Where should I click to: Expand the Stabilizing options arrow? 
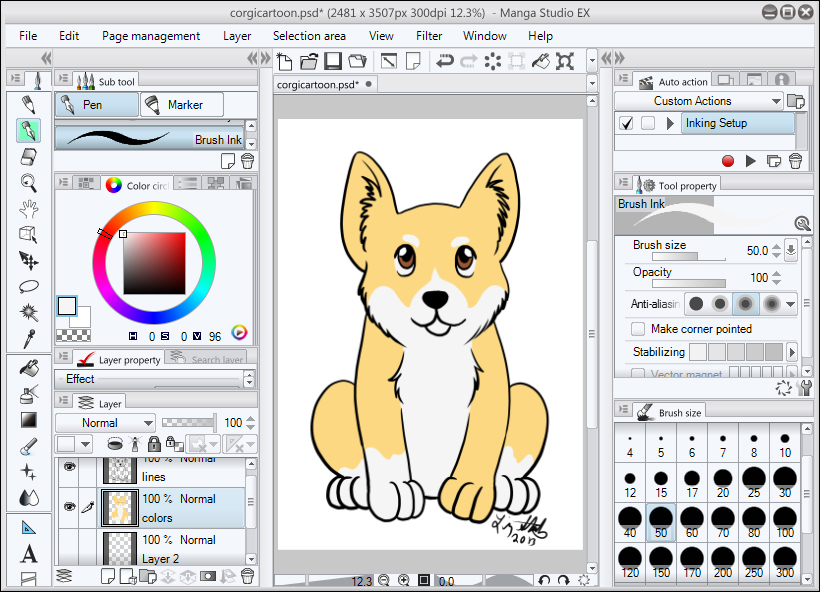(x=792, y=352)
